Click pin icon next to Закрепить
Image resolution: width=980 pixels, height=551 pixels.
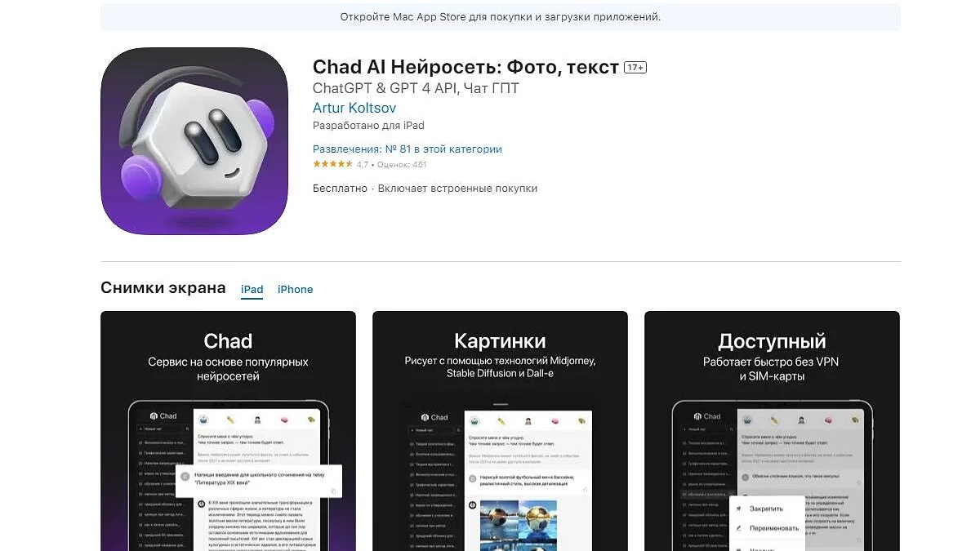click(738, 509)
